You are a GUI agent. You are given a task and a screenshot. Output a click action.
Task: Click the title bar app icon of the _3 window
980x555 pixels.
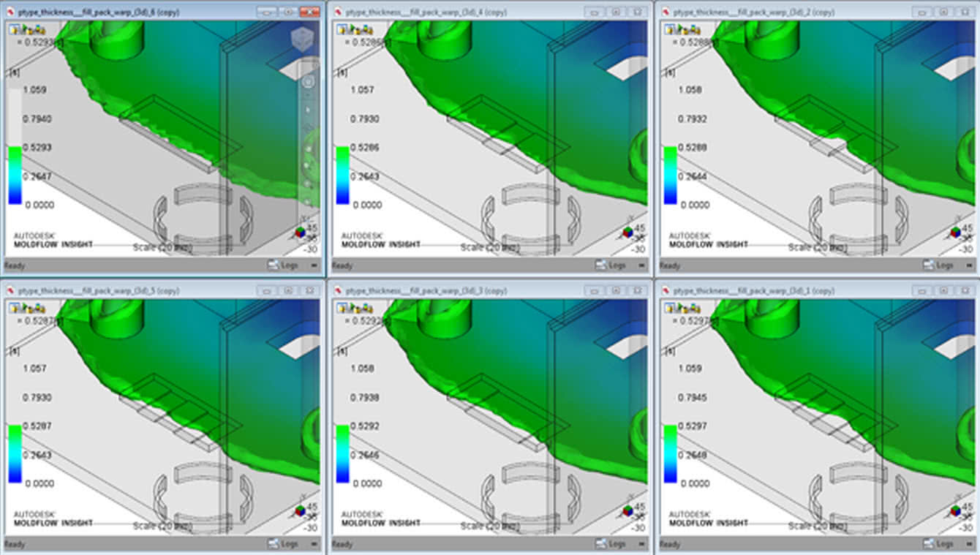coord(338,291)
